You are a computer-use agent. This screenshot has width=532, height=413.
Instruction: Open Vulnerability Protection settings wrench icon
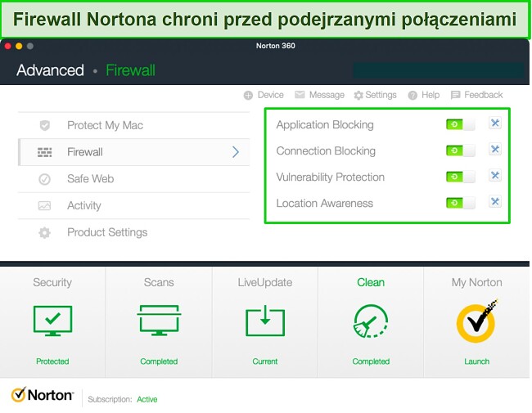(x=495, y=175)
